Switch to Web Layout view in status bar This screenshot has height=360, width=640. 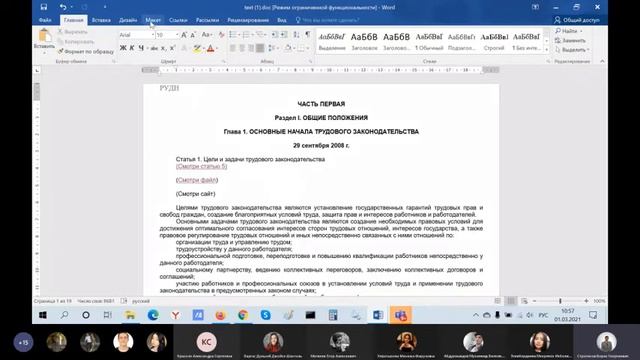[x=524, y=301]
